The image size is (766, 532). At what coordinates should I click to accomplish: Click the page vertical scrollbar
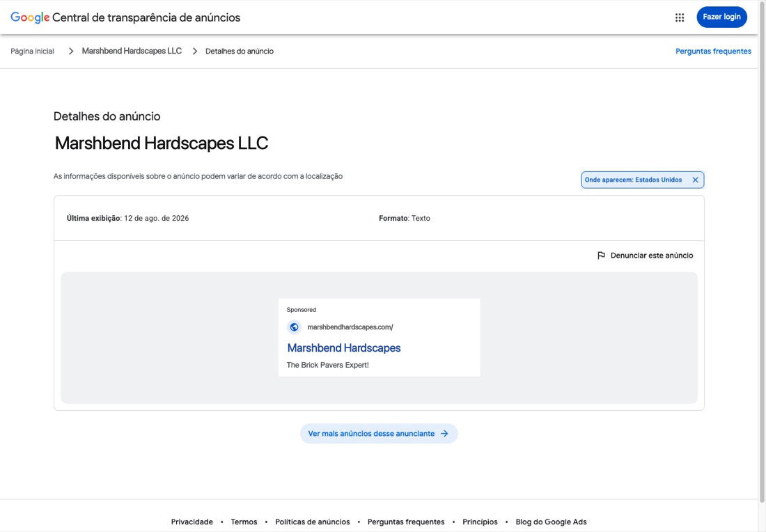point(762,251)
